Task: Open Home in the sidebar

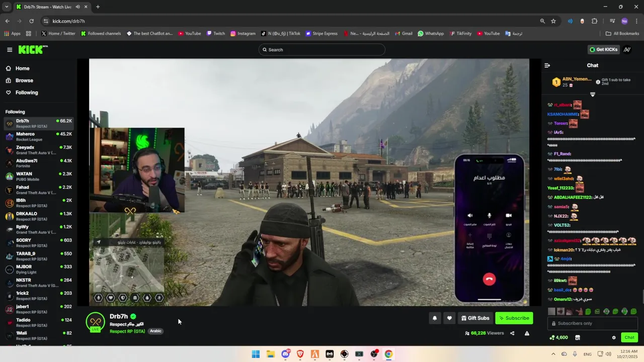Action: pos(22,68)
